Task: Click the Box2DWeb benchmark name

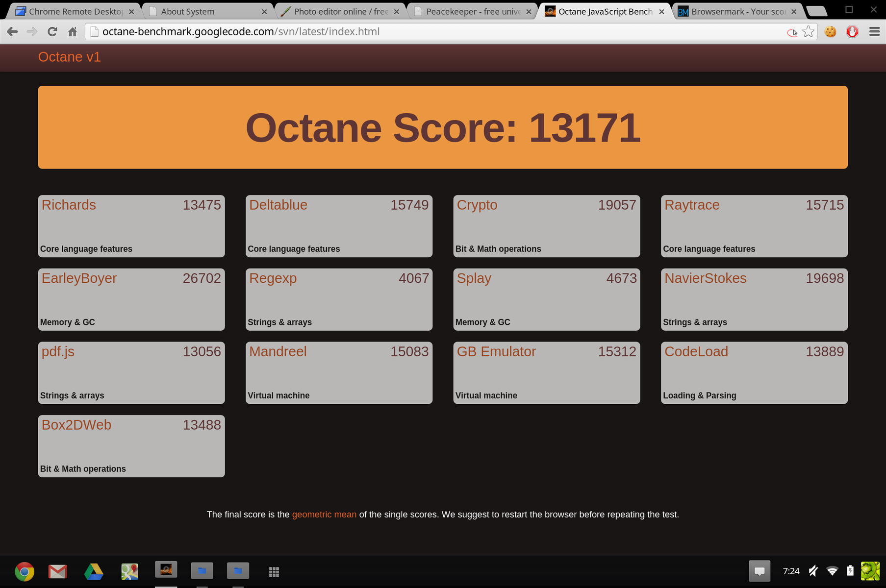Action: [76, 425]
